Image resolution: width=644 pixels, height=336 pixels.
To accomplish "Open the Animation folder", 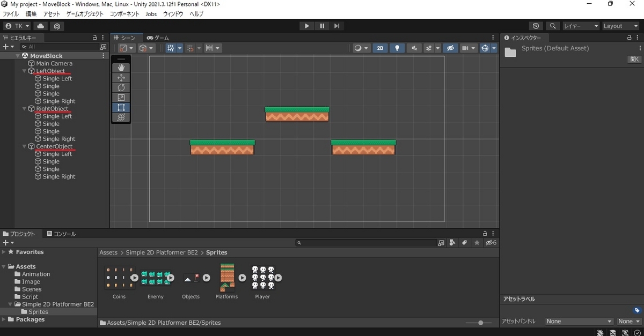I will [x=36, y=274].
